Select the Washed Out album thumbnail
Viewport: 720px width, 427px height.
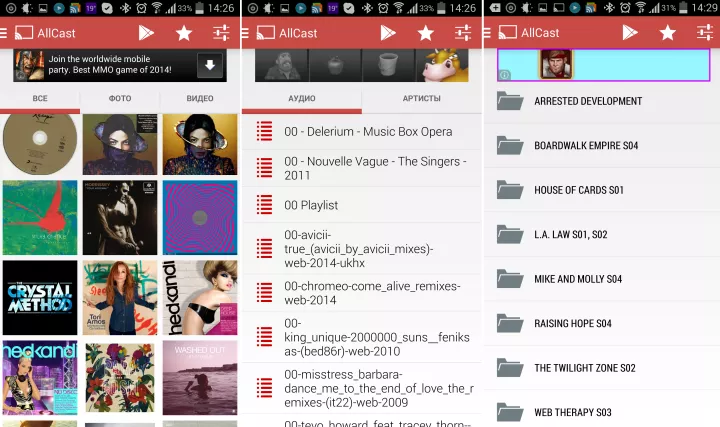(x=200, y=377)
